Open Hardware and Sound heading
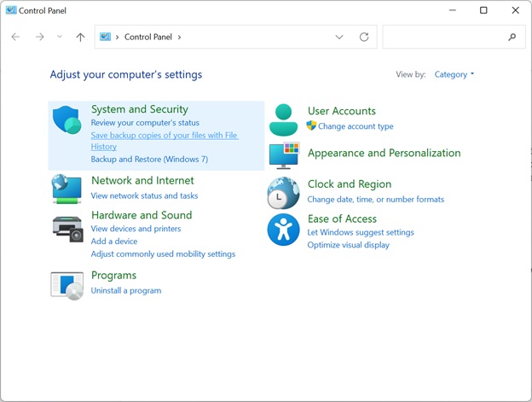The height and width of the screenshot is (402, 532). click(142, 215)
